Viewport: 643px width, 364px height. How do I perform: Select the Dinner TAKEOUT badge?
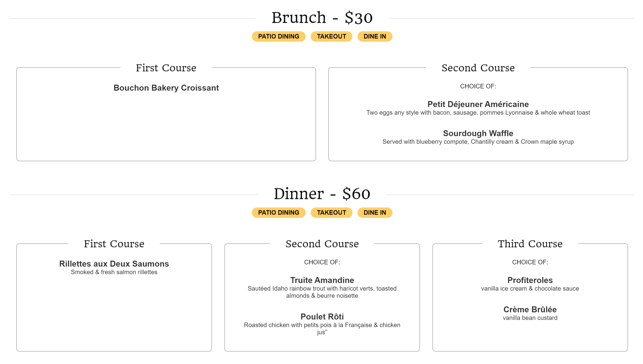331,212
